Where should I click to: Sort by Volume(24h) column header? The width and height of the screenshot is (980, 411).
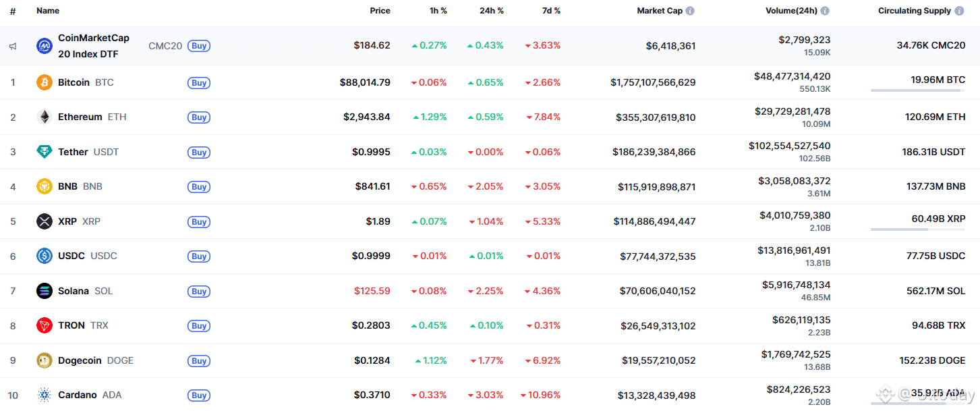point(791,11)
